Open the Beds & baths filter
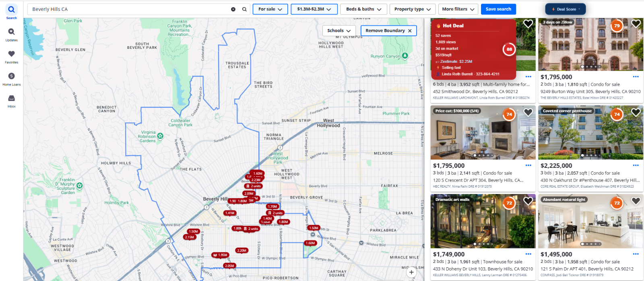 click(x=364, y=9)
